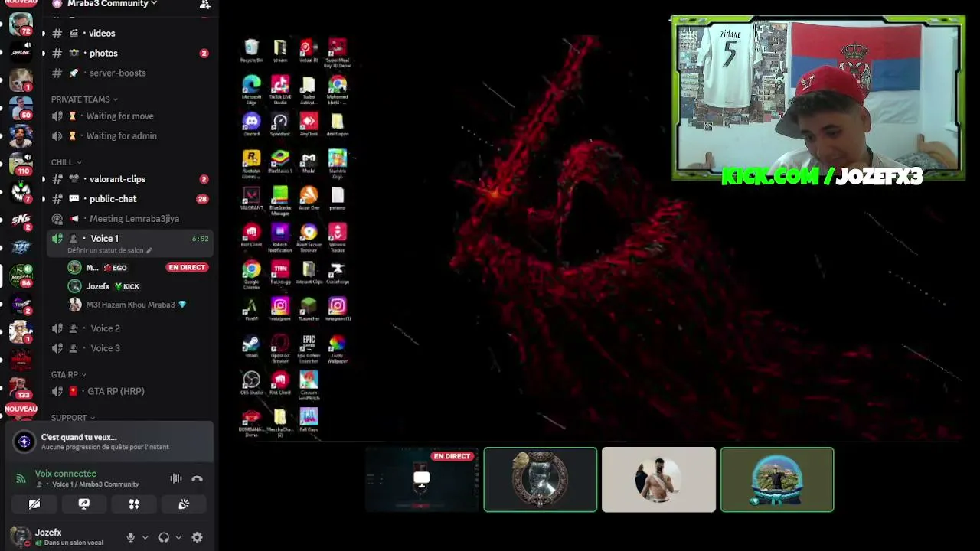
Task: Open the C'est quand tu veux quest banner
Action: coord(109,442)
